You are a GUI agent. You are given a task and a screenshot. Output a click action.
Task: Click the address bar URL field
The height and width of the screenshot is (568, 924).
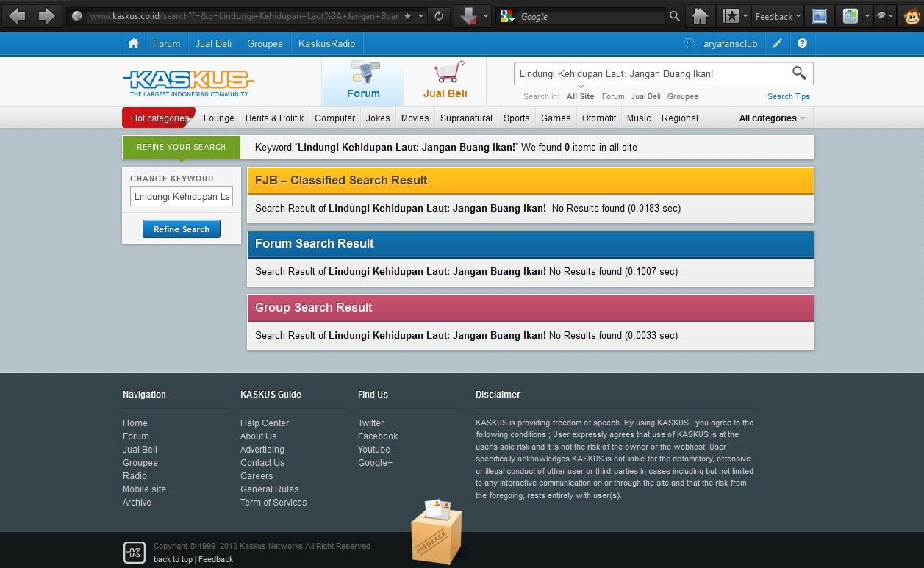(245, 16)
